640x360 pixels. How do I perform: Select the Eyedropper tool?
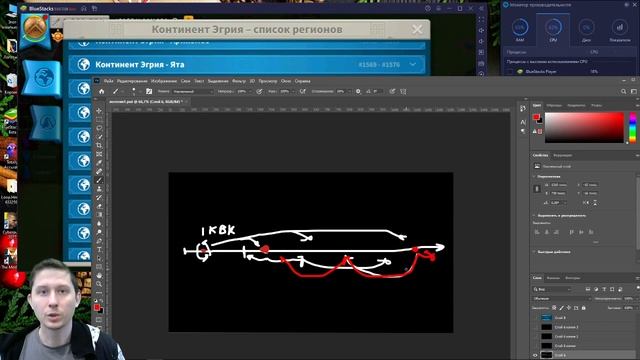(99, 162)
